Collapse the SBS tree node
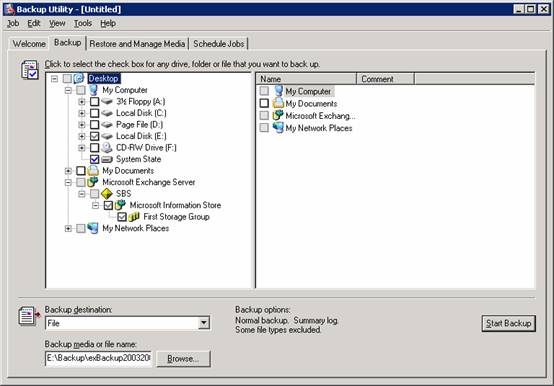 (82, 194)
